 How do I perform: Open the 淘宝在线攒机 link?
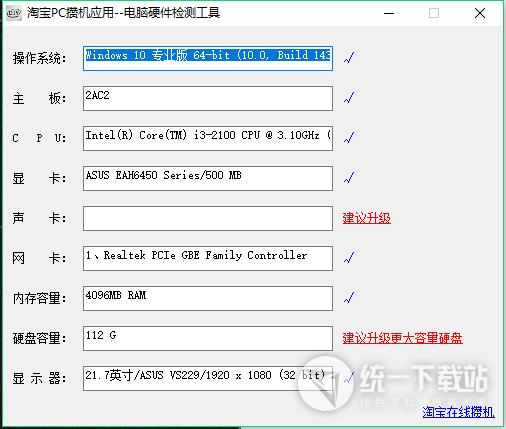(x=458, y=412)
